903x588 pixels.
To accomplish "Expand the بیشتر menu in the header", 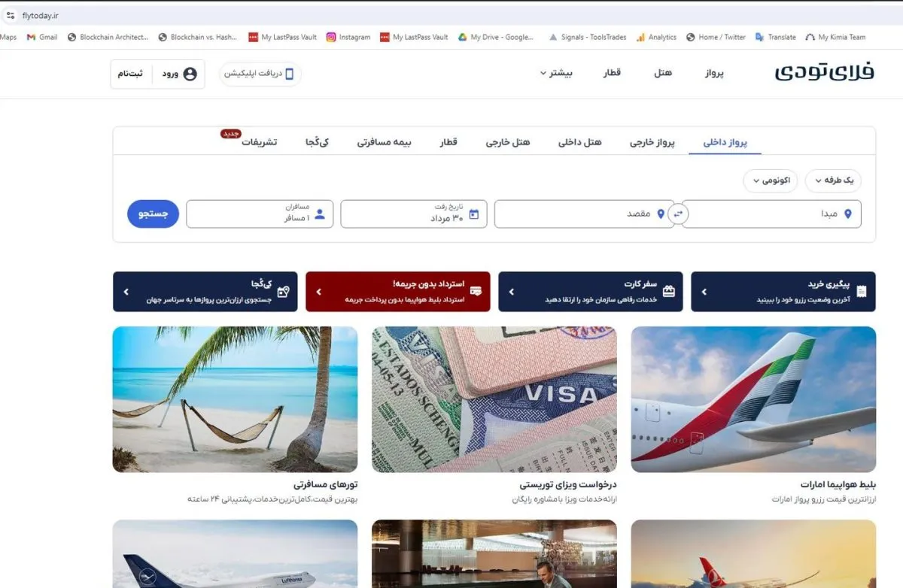I will tap(556, 73).
